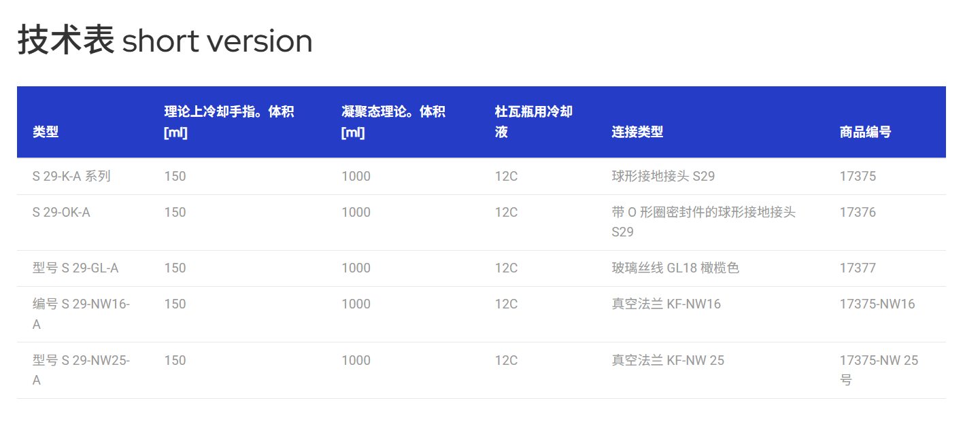Pick the 12C value in the S 29-OK-A row

pyautogui.click(x=506, y=213)
